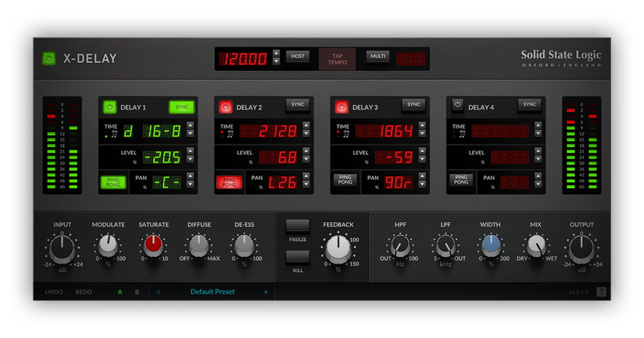644x338 pixels.
Task: Enable SYNC on Delay 4
Action: point(530,105)
